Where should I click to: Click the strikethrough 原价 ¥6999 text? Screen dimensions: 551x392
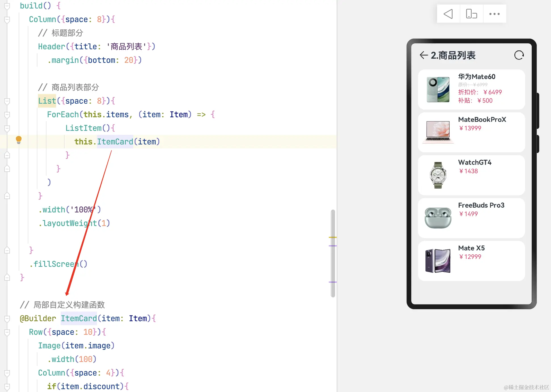pyautogui.click(x=473, y=84)
